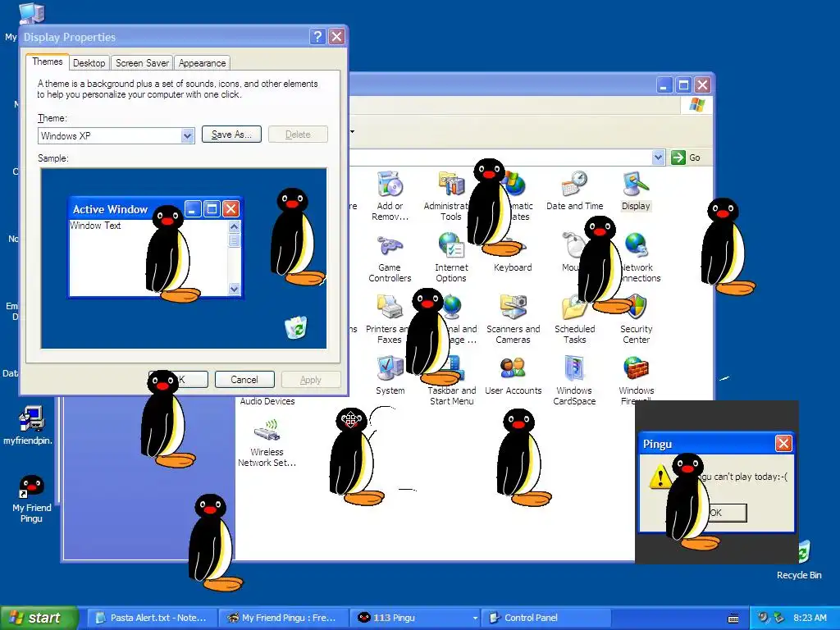Viewport: 840px width, 630px height.
Task: Open the System applet icon
Action: [x=390, y=368]
